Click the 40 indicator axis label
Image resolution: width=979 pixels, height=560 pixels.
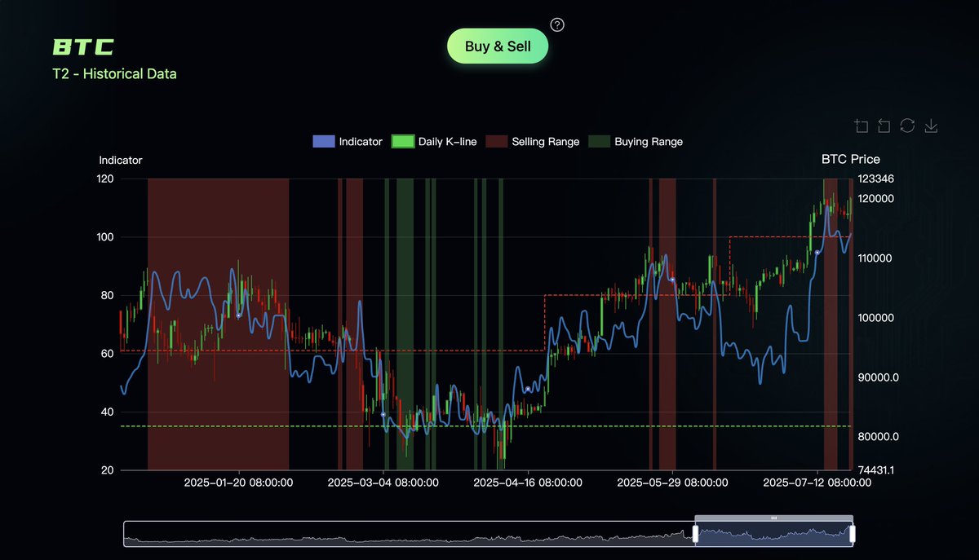(108, 412)
